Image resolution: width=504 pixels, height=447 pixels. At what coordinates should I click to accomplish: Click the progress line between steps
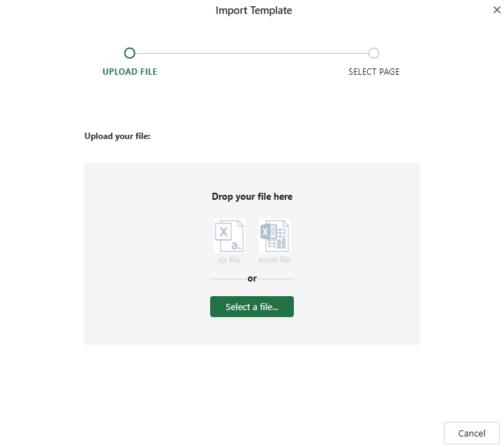[251, 53]
